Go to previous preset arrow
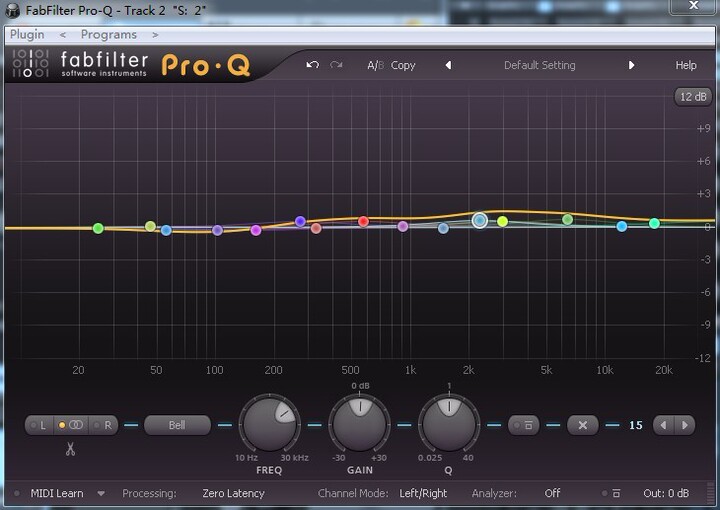This screenshot has width=720, height=510. click(449, 66)
